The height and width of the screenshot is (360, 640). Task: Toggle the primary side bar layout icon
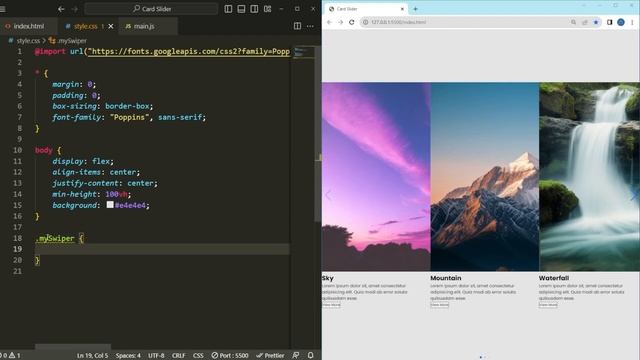pos(228,9)
